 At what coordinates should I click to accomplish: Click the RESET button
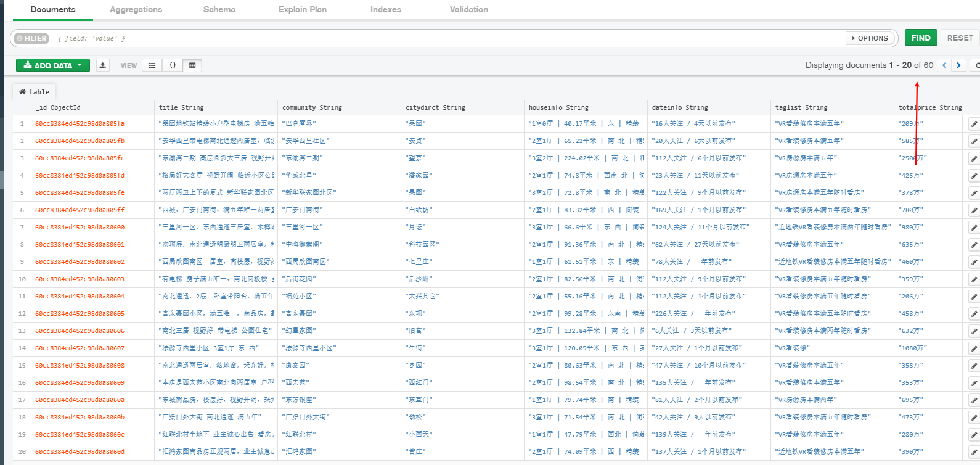click(x=960, y=38)
